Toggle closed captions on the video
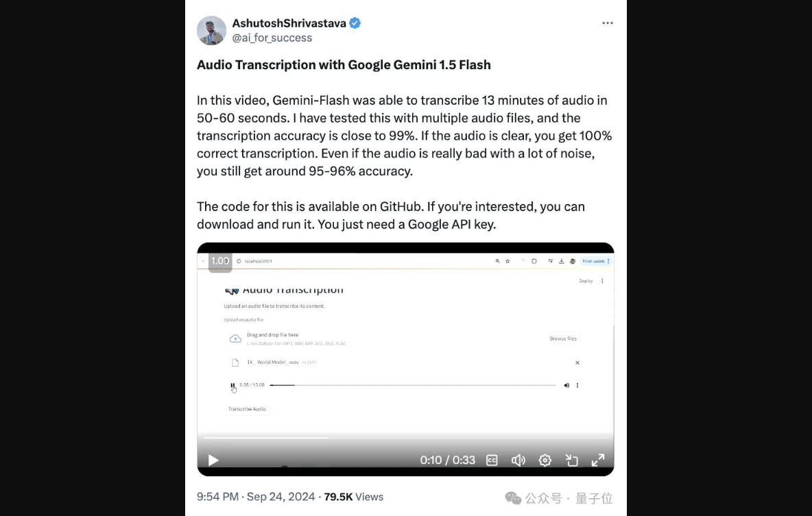The height and width of the screenshot is (516, 812). (x=492, y=460)
